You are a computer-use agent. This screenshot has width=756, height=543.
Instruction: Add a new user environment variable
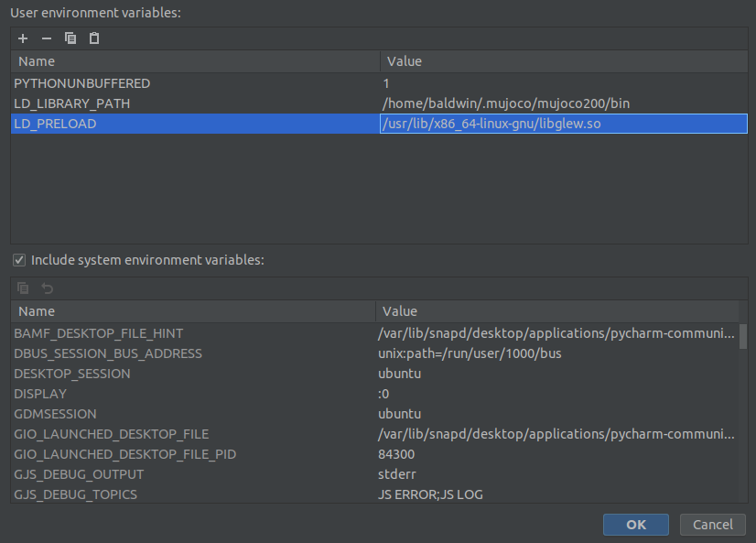22,38
